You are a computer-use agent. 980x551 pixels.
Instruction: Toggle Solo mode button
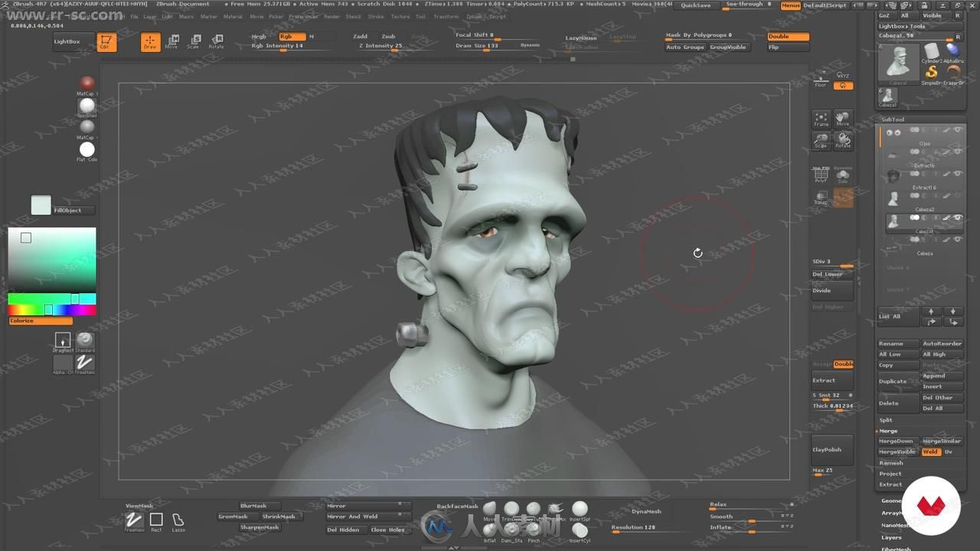(842, 175)
